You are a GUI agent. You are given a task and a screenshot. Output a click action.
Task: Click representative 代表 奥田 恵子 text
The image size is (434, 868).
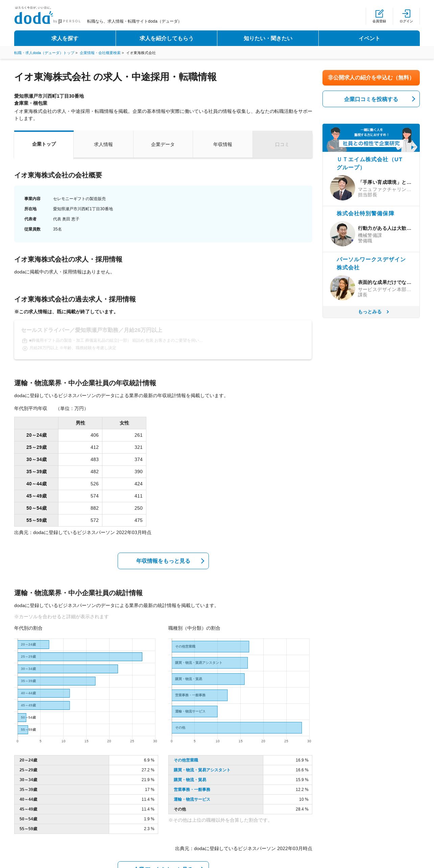[x=66, y=219]
